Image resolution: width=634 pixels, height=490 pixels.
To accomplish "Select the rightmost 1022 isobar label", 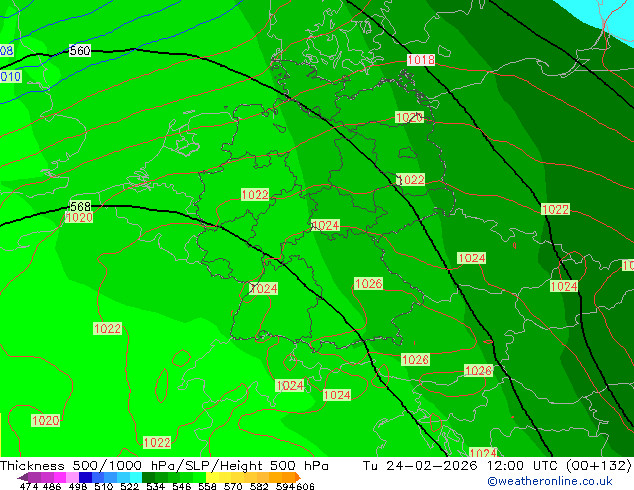I will pos(556,209).
